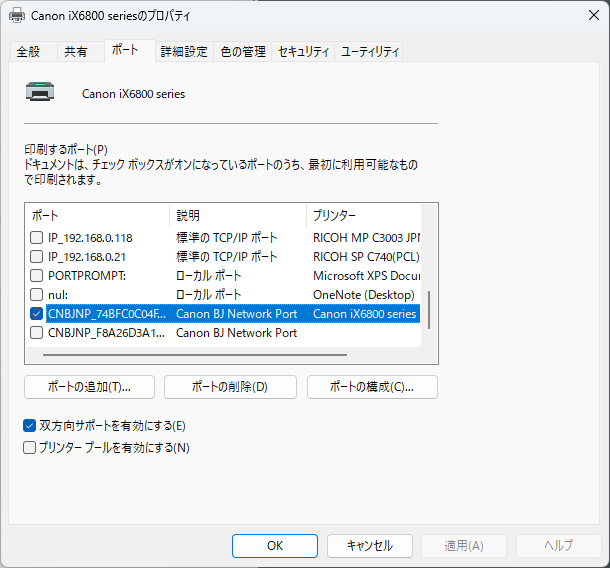
Task: Sort the list by the 説明 column header
Action: click(x=238, y=215)
